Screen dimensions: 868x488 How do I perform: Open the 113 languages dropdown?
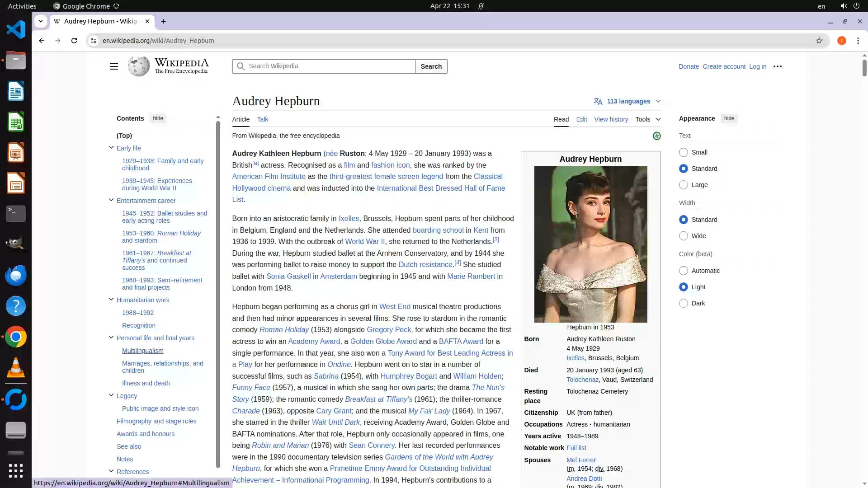pos(627,101)
